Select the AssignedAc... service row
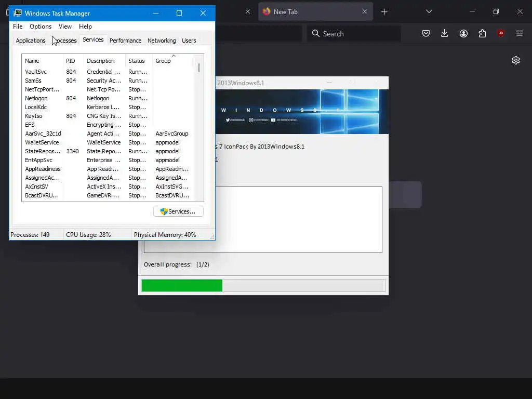This screenshot has height=399, width=532. point(108,178)
